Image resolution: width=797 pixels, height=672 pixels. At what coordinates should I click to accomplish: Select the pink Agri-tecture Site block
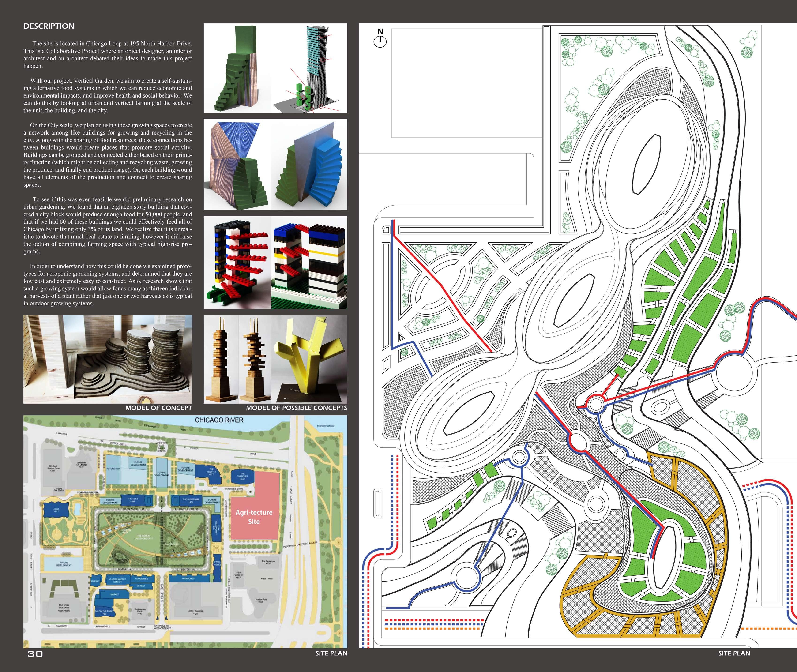(254, 517)
